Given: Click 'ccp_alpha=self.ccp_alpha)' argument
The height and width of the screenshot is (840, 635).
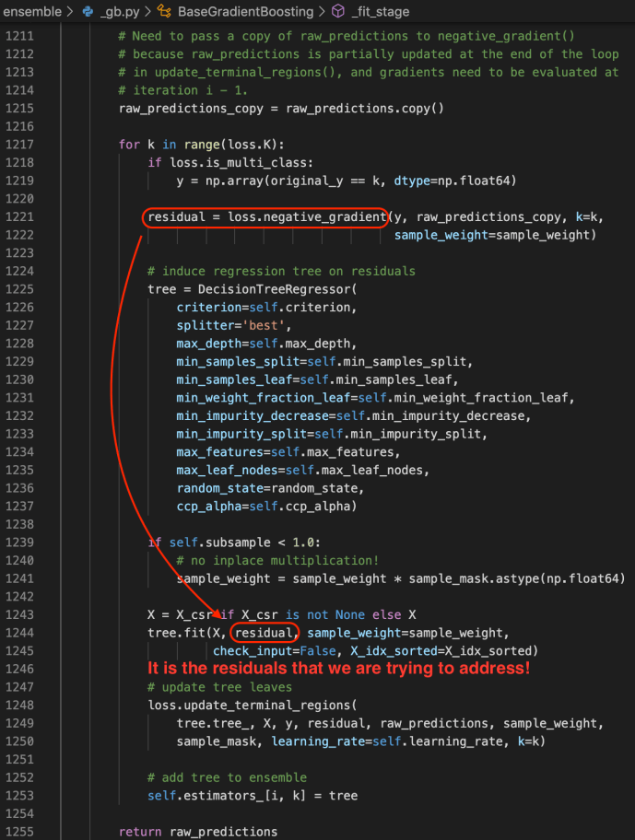Looking at the screenshot, I should tap(266, 507).
